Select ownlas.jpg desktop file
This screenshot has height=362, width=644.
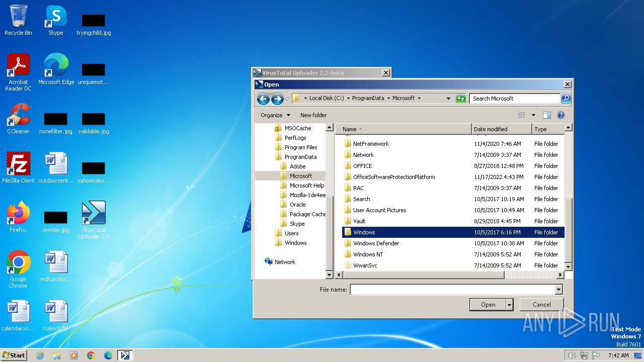coord(56,221)
